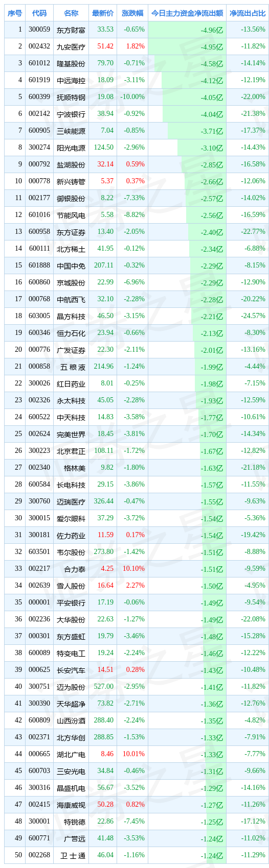The image size is (269, 868).
Task: Click 五粮液 price 214.96
Action: click(x=104, y=367)
